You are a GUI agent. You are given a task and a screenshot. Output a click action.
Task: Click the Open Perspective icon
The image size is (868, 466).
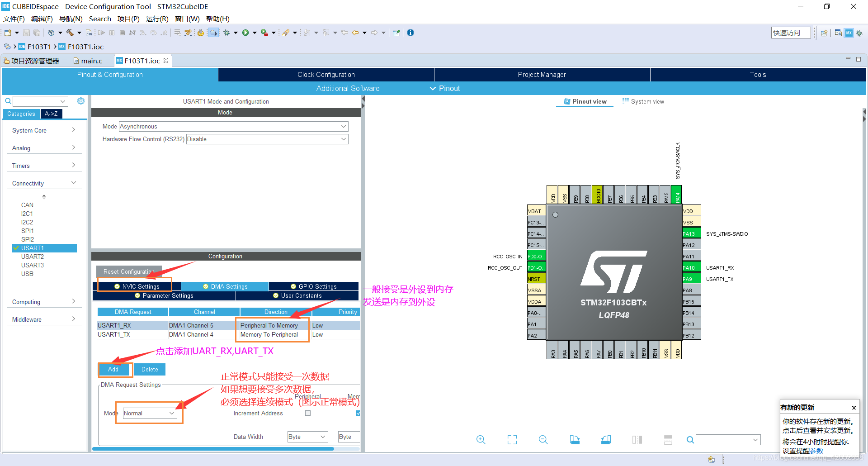824,33
